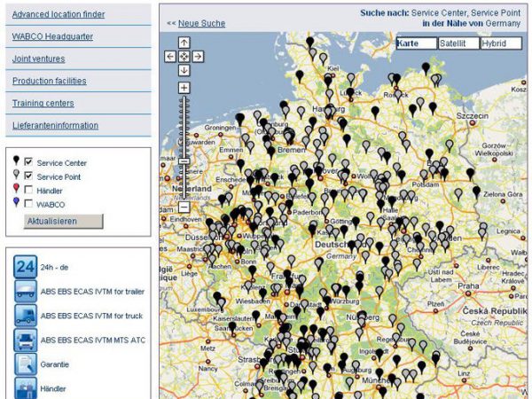Pan the map right with the arrow
The width and height of the screenshot is (532, 399).
198,57
